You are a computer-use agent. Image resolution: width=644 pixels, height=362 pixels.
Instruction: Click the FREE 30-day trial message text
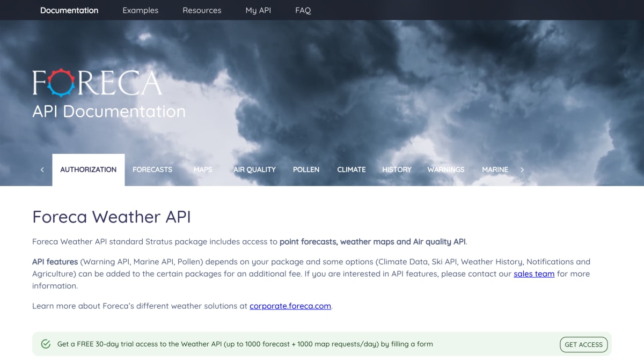click(x=245, y=344)
